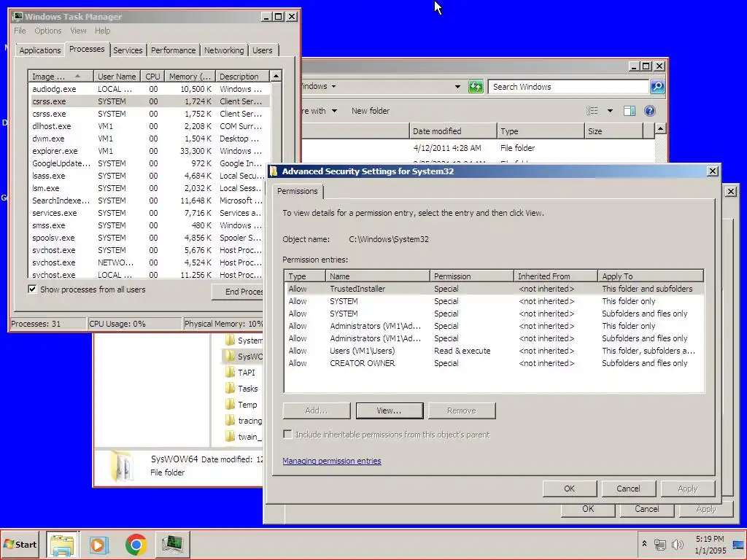
Task: Open the View menu in Task Manager
Action: click(x=78, y=31)
